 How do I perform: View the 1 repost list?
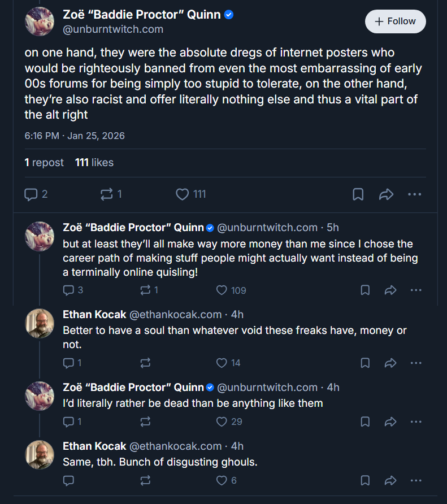[44, 162]
